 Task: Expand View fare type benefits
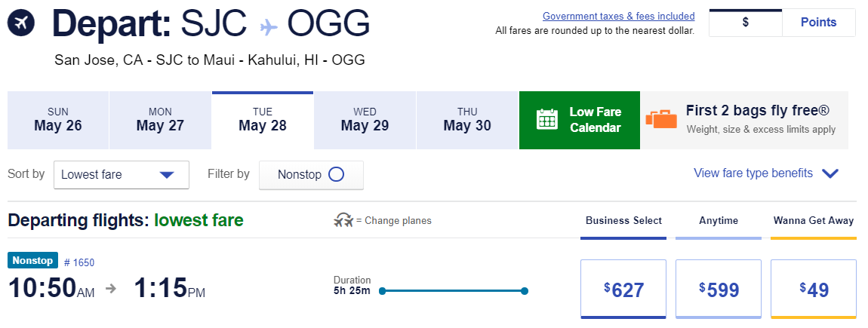[765, 173]
